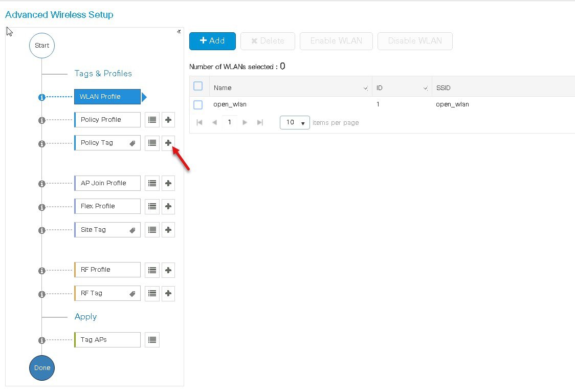Go to first page of WLAN table
Viewport: 575px width, 392px height.
tap(200, 122)
